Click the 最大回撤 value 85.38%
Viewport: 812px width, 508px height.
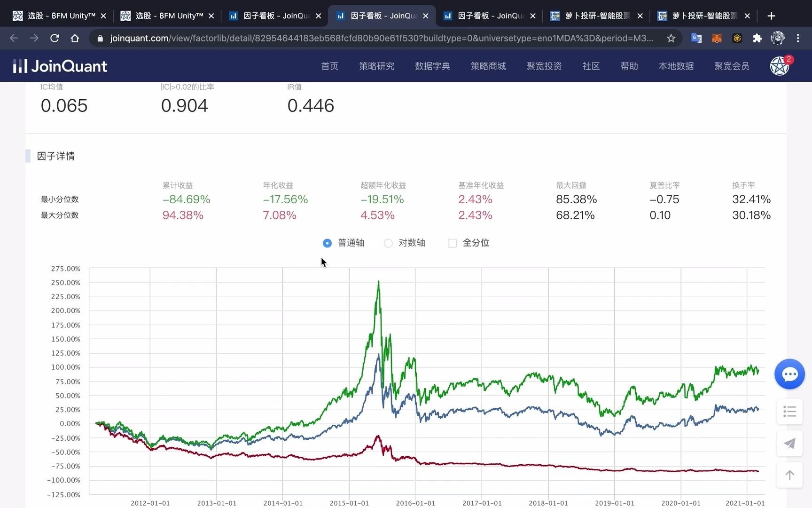pos(577,199)
